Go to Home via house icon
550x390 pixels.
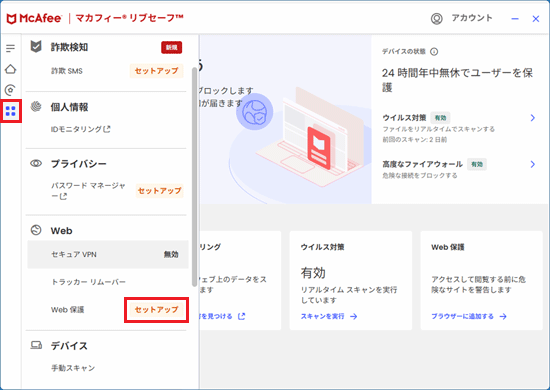coord(11,69)
